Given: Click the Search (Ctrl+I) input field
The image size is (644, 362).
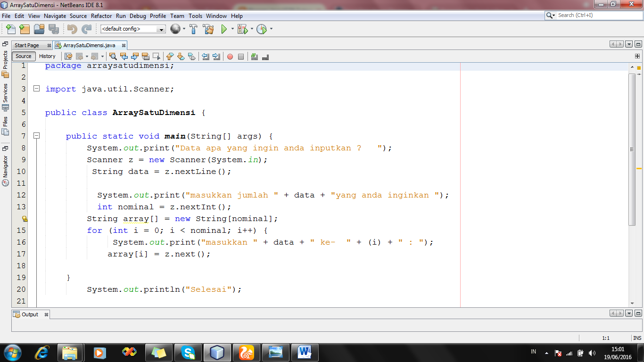Looking at the screenshot, I should click(x=598, y=16).
